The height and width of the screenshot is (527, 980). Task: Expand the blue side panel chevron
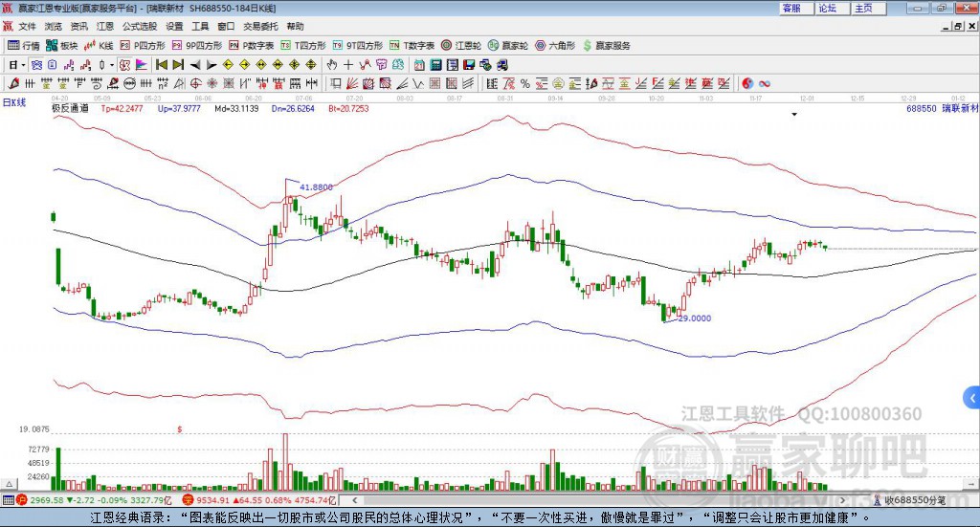coord(972,398)
